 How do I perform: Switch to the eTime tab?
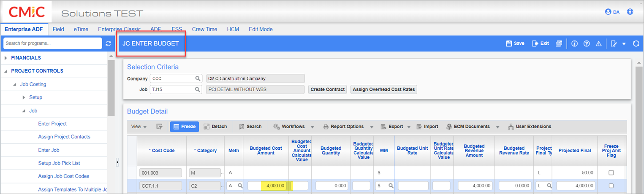[x=81, y=29]
